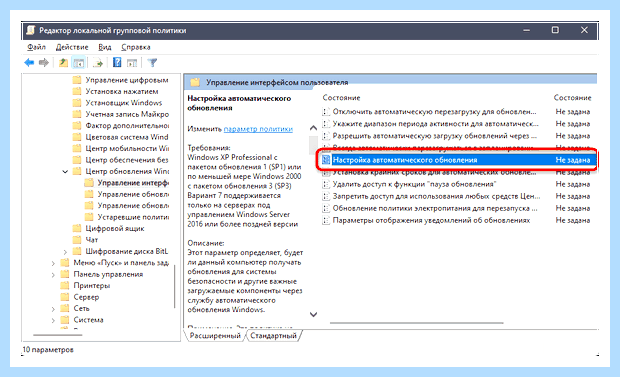Click the policy list horizontal scrollbar
This screenshot has height=377, width=620.
click(x=417, y=323)
